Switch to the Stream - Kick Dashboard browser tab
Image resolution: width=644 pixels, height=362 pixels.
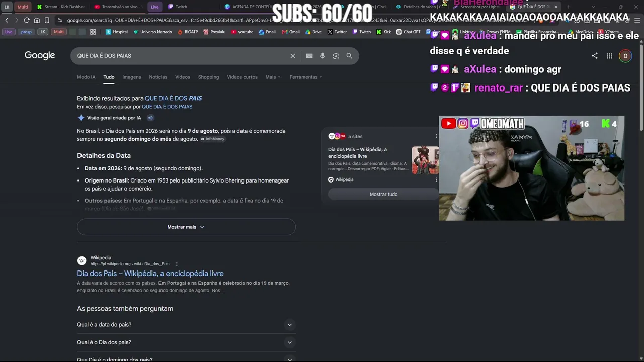point(62,7)
